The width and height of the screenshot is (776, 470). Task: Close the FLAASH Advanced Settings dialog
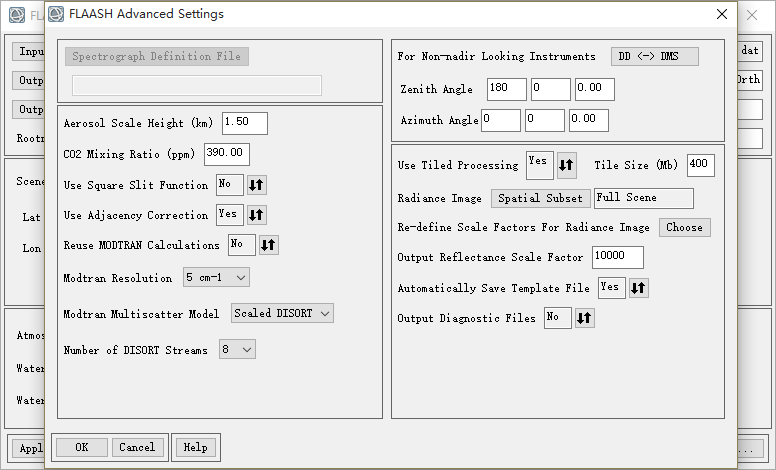pos(722,15)
